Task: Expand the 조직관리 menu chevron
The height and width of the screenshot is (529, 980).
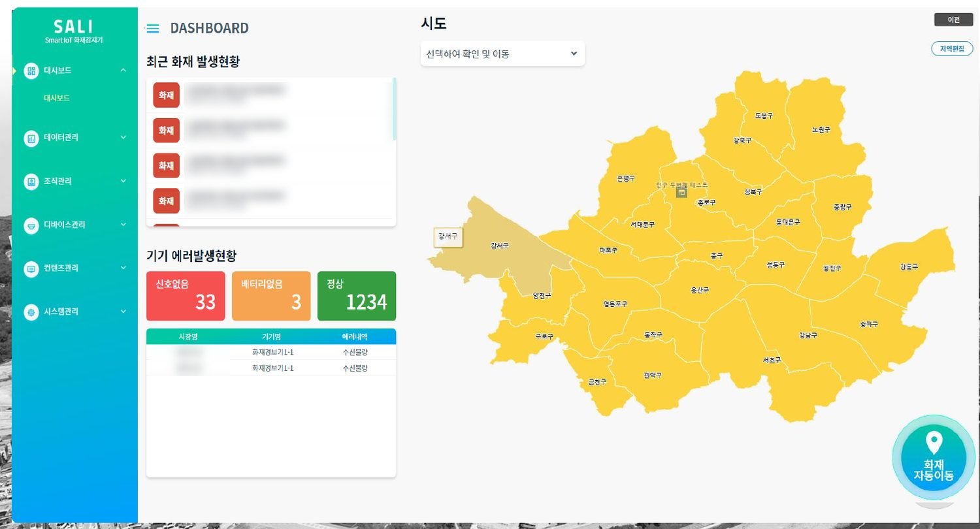Action: click(123, 181)
